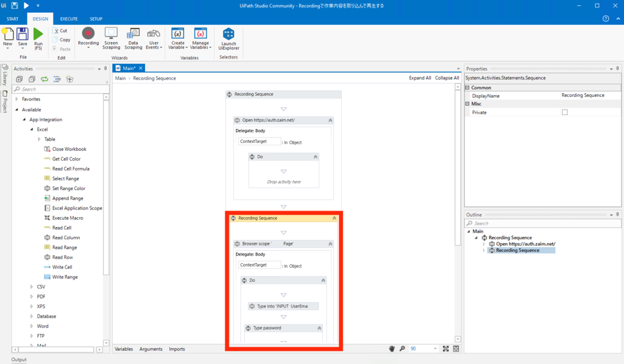Select the Type into INPUT UserEmail activity

pyautogui.click(x=283, y=306)
